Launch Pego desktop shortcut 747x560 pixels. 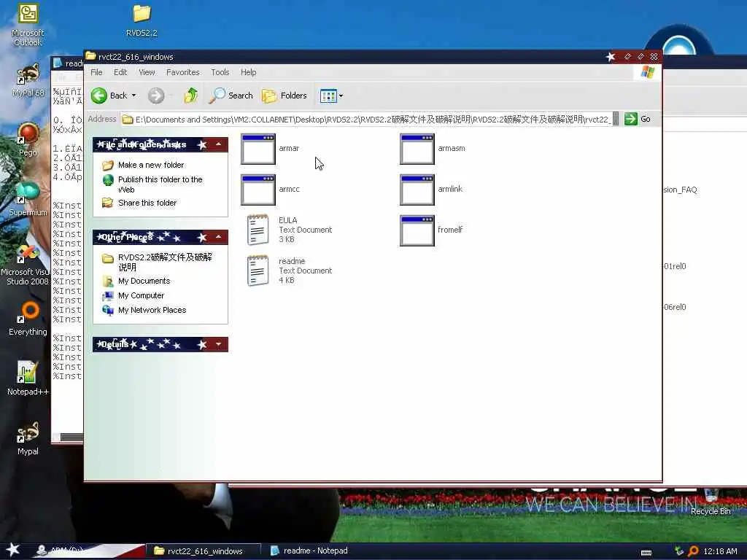28,139
